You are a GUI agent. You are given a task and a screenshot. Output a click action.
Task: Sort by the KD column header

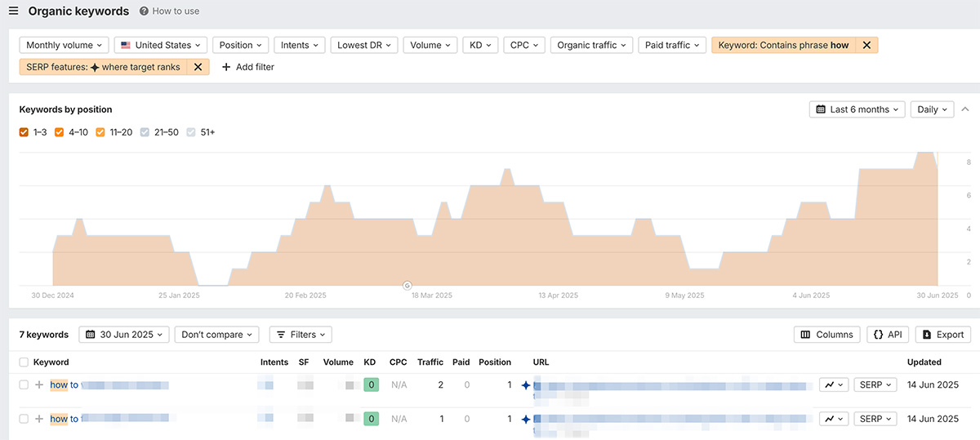(370, 362)
